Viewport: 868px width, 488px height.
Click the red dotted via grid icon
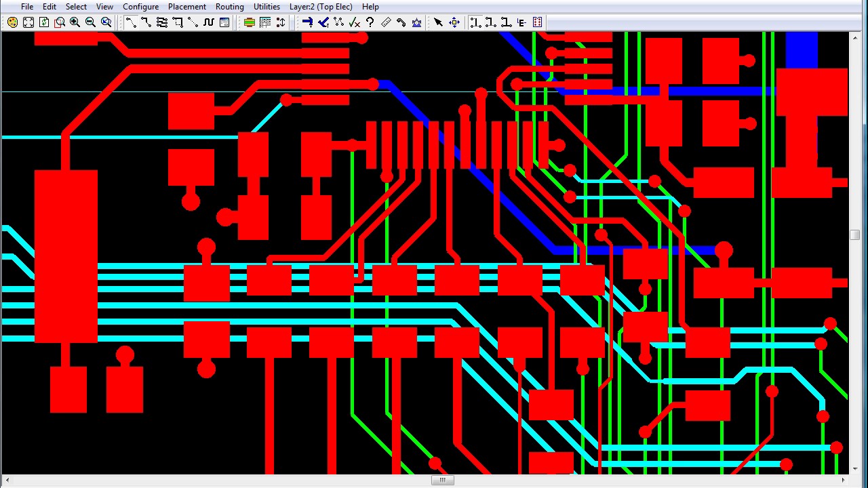[x=537, y=22]
